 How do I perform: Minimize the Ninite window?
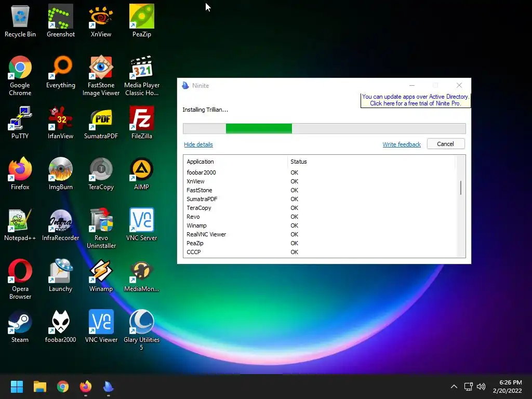[x=412, y=86]
